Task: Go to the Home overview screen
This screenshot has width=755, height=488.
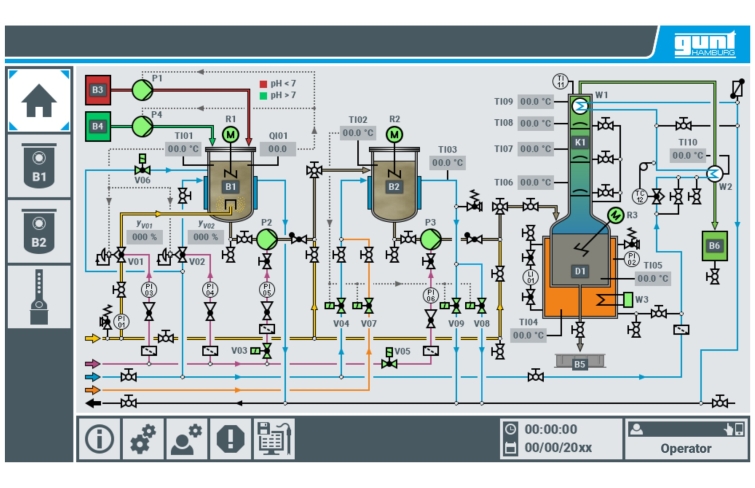Action: click(39, 100)
